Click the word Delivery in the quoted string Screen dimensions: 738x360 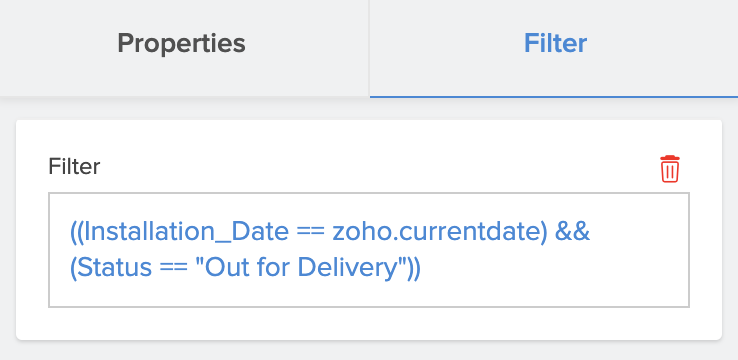click(347, 268)
